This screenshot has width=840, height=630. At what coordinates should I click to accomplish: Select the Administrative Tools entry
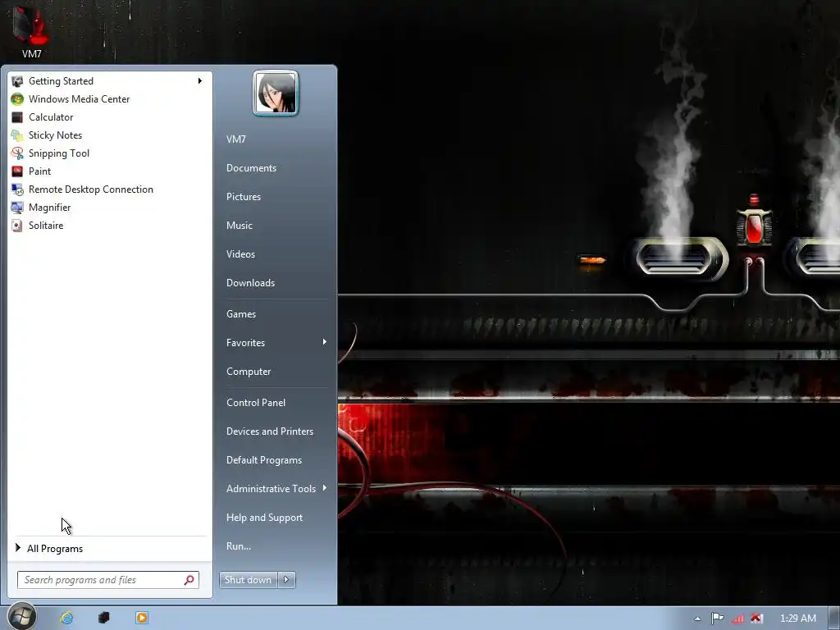(271, 489)
